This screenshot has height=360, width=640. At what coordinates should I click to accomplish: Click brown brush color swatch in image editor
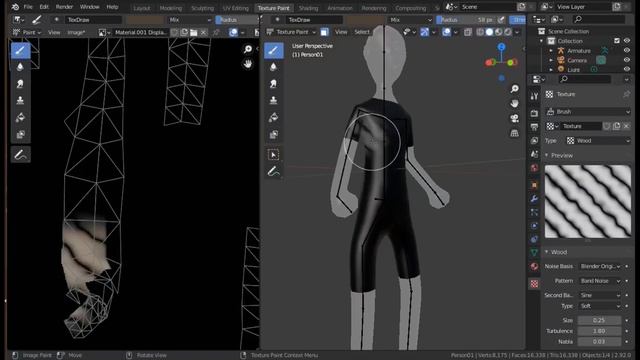pos(145,20)
